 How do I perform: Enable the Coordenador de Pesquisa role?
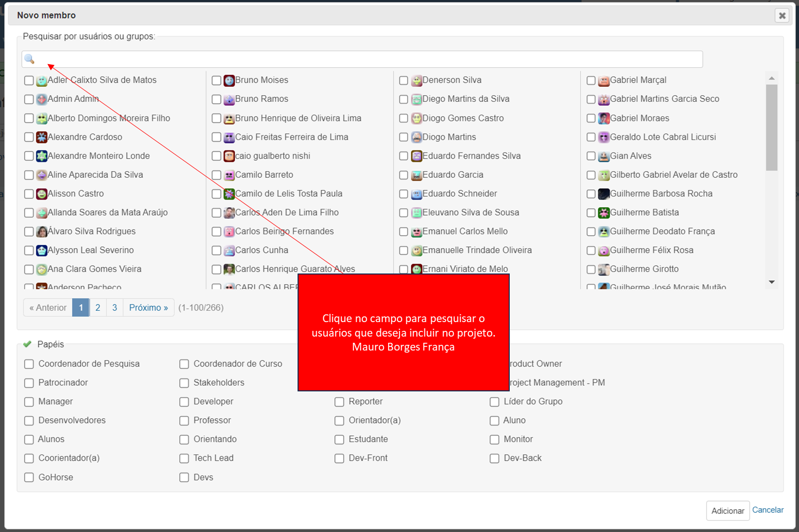(x=29, y=364)
